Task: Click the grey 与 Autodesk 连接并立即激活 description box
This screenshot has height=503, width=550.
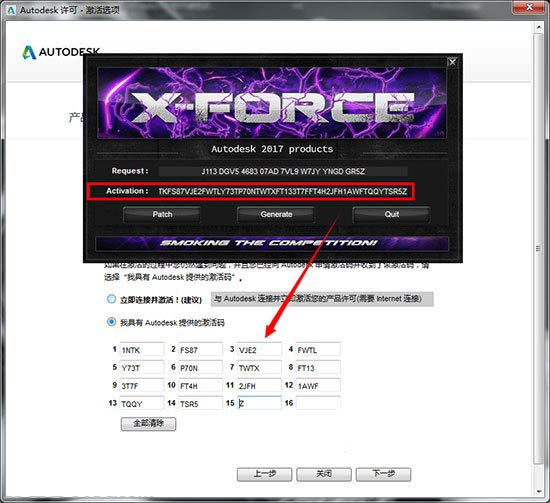Action: click(322, 299)
